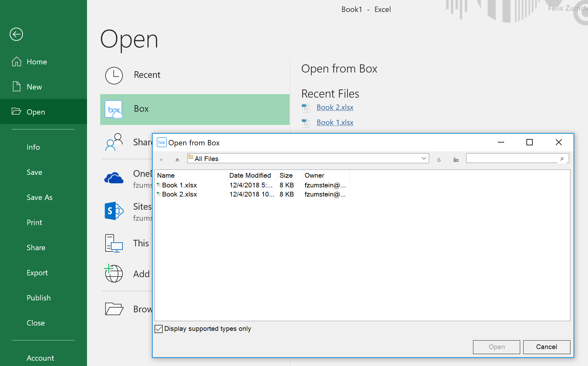The width and height of the screenshot is (588, 366).
Task: Click the refresh icon in the Box dialog
Action: pyautogui.click(x=439, y=160)
